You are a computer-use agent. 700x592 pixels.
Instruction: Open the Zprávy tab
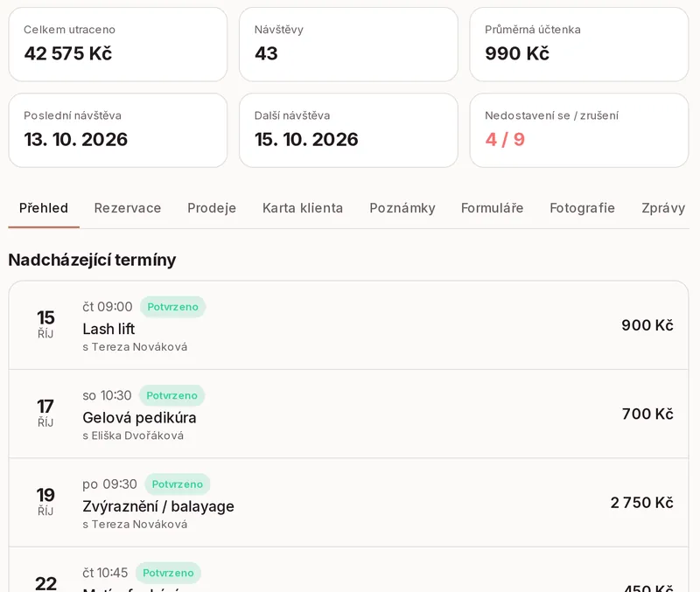[663, 208]
